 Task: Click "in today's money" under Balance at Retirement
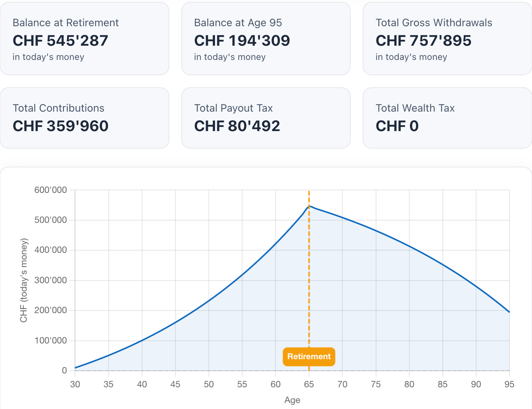(x=48, y=57)
